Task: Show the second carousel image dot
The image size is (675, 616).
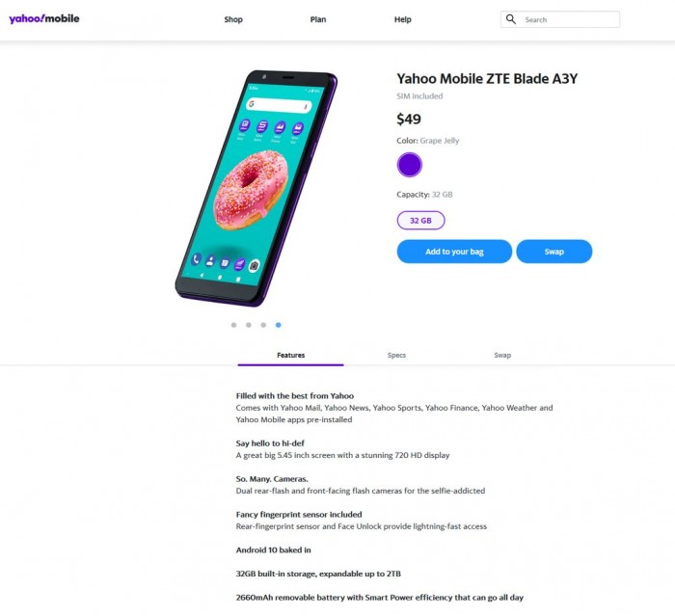Action: coord(249,325)
